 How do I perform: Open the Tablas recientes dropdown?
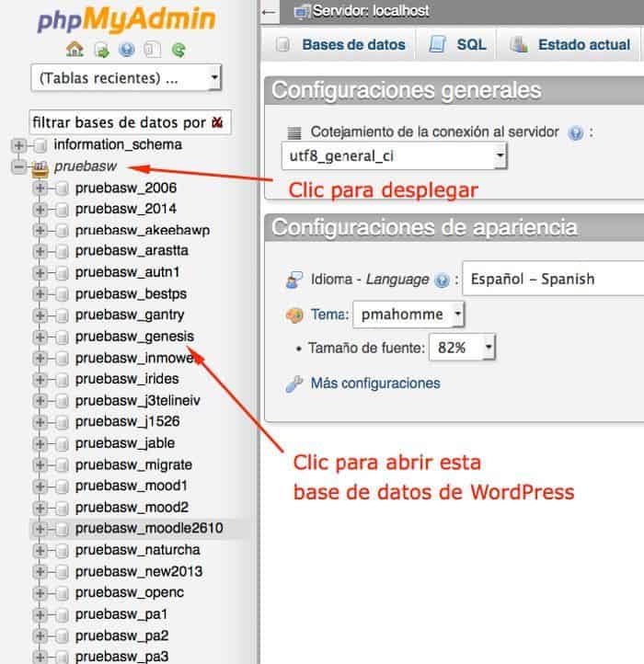pyautogui.click(x=126, y=78)
